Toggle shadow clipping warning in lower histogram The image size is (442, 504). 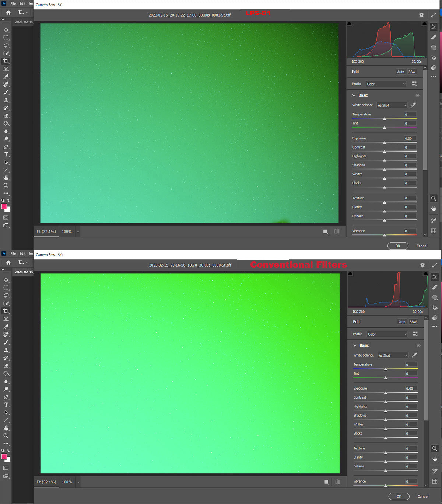350,274
